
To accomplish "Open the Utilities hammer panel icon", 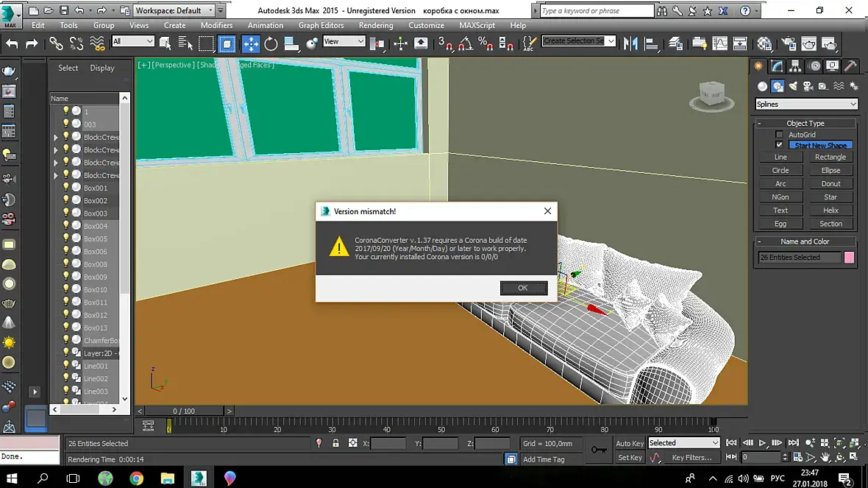I will click(x=850, y=66).
